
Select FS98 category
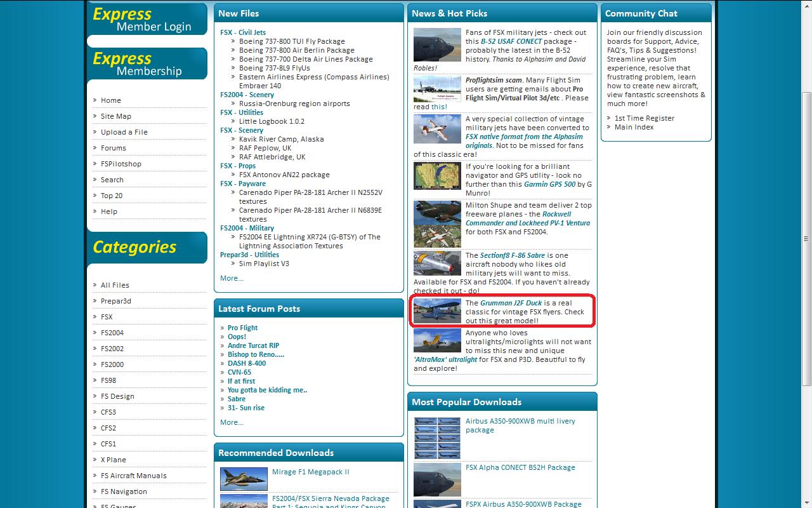[x=108, y=380]
